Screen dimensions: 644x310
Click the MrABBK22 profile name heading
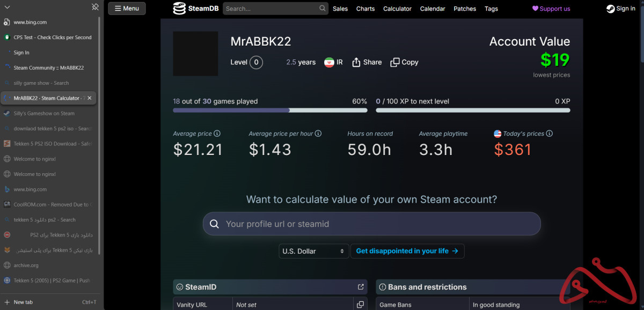pos(261,41)
